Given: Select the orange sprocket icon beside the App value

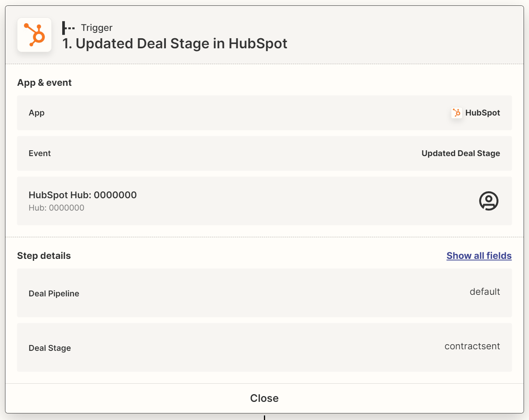Looking at the screenshot, I should click(456, 113).
